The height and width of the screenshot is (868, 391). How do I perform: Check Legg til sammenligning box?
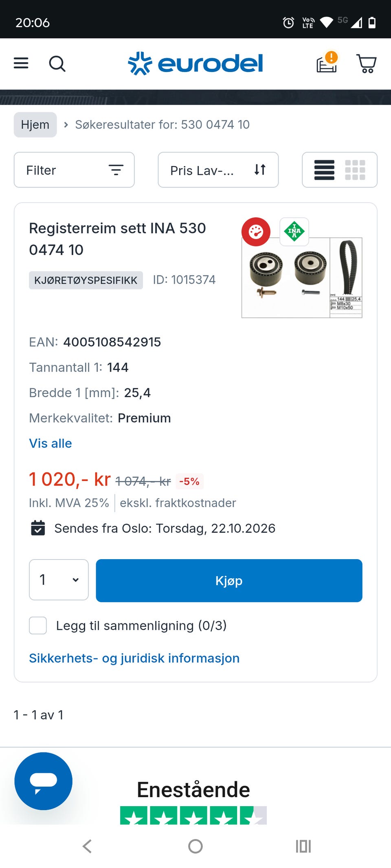tap(38, 625)
